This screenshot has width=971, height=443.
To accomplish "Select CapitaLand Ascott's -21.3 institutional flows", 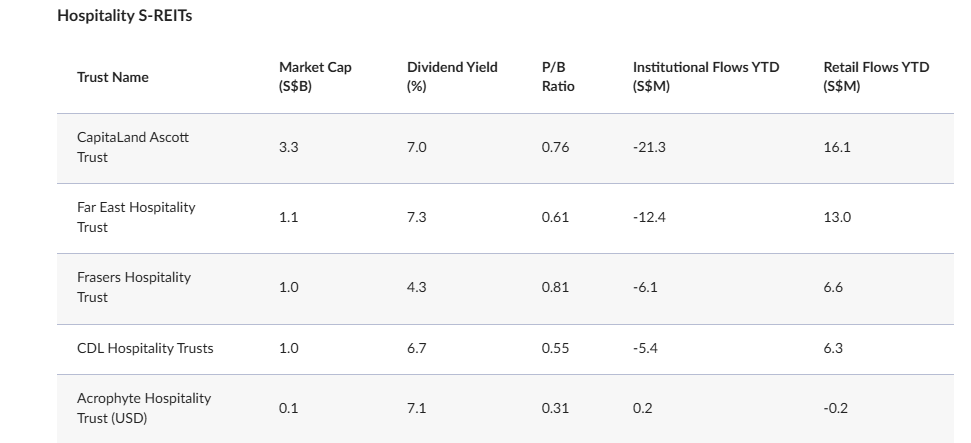I will (649, 147).
